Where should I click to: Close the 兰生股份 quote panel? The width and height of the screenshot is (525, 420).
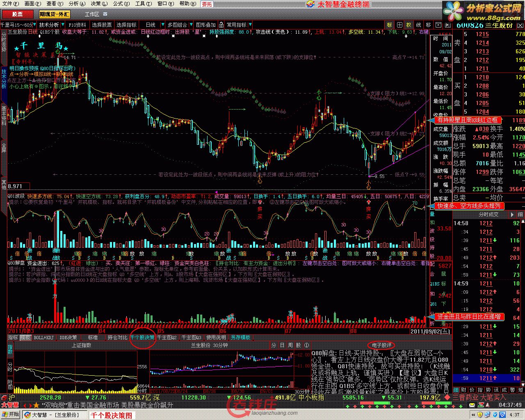point(520,25)
